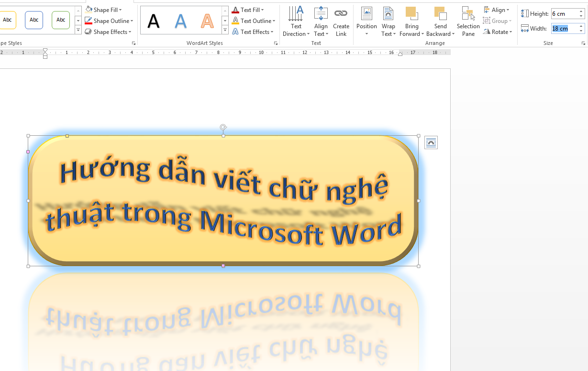Apply Shape Effects to the selected WordArt
Image resolution: width=588 pixels, height=371 pixels.
coord(108,32)
